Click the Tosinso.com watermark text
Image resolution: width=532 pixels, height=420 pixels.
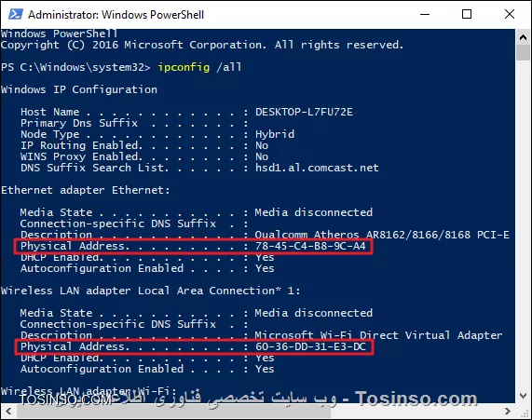click(x=416, y=399)
